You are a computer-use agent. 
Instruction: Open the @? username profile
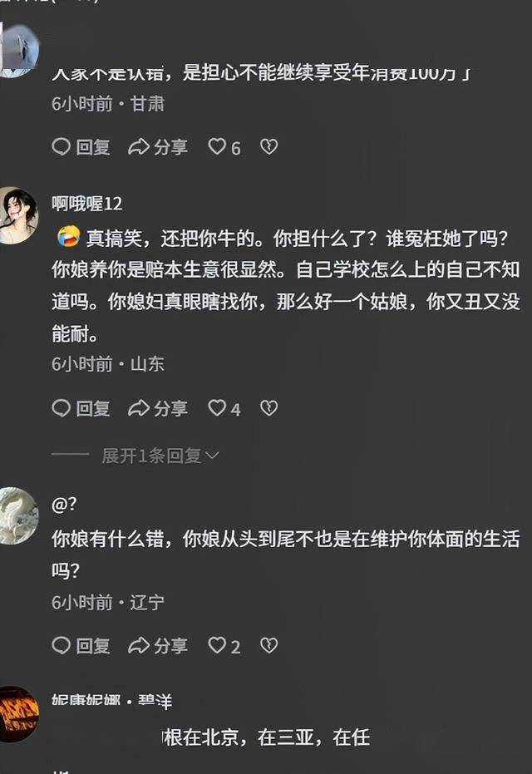point(64,504)
